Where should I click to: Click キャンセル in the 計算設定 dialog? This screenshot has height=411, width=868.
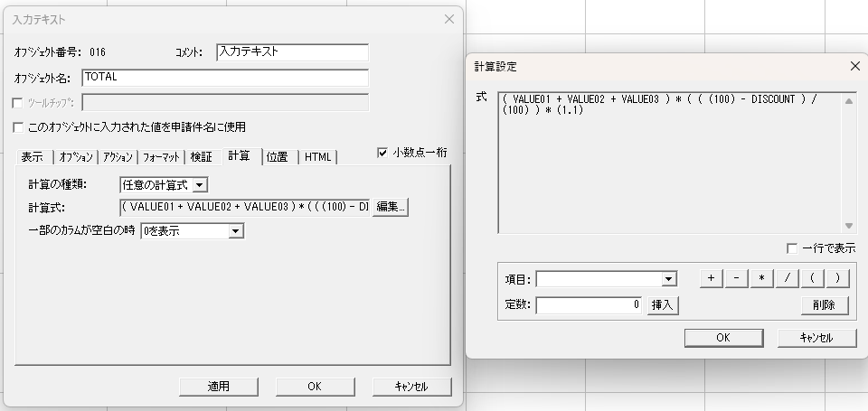click(x=817, y=338)
